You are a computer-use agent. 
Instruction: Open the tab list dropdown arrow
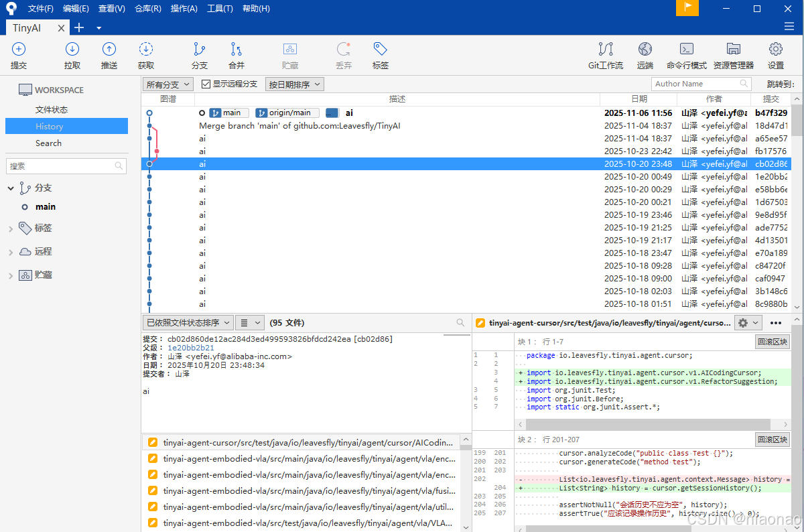pos(98,27)
